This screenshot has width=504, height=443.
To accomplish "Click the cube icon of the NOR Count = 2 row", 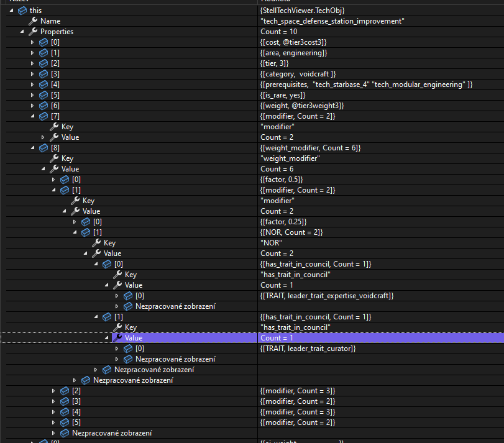I will click(x=86, y=232).
